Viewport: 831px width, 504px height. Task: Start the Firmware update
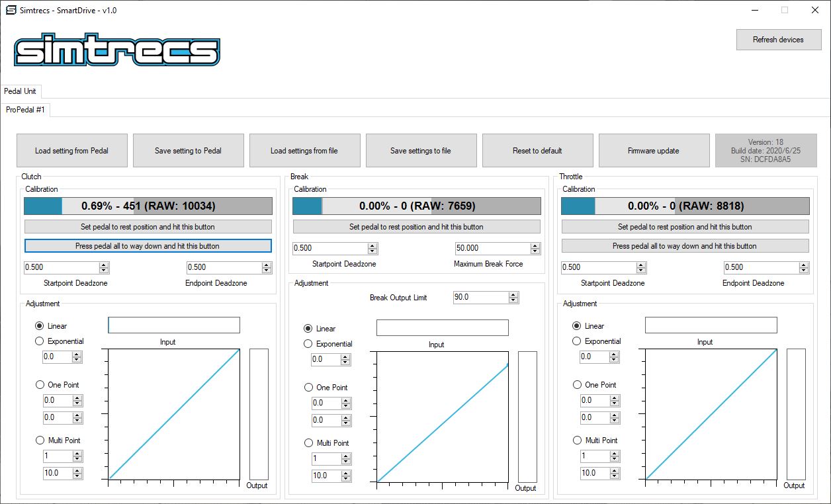point(653,151)
